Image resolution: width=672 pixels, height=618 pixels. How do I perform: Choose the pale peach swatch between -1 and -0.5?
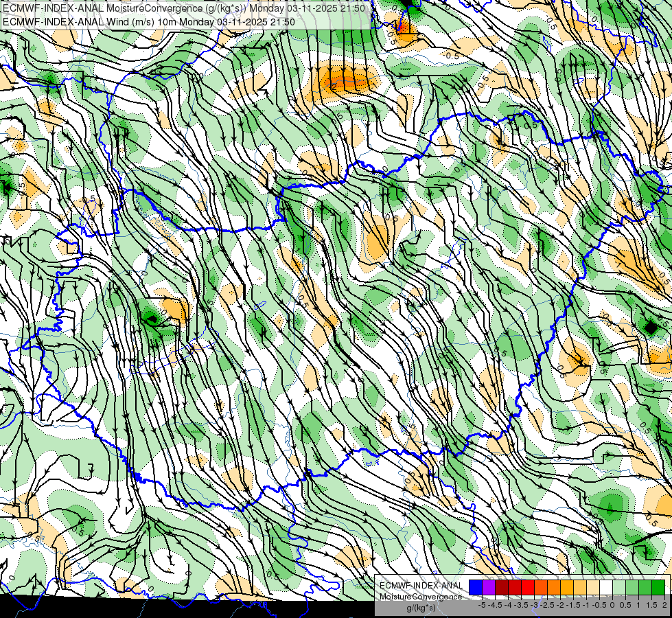point(593,588)
